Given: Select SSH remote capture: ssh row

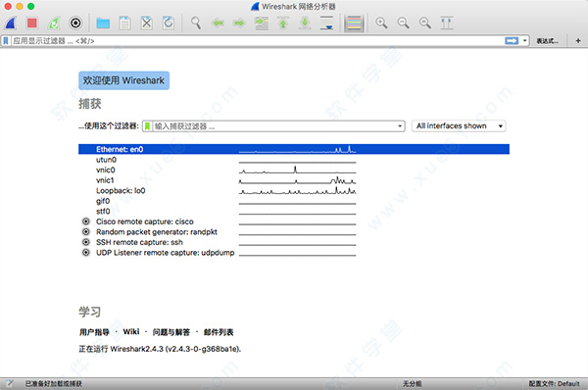Looking at the screenshot, I should 139,242.
